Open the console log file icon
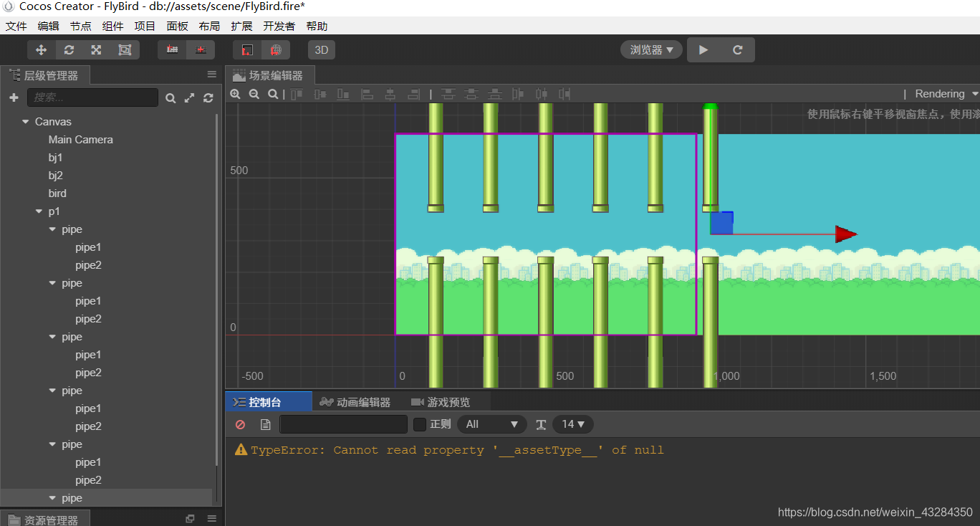The width and height of the screenshot is (980, 526). point(265,424)
